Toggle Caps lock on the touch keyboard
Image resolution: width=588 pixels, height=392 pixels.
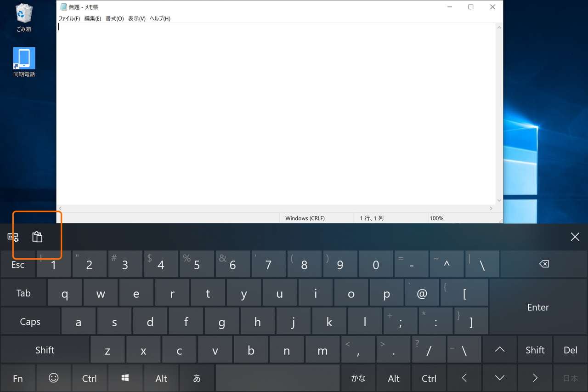30,321
